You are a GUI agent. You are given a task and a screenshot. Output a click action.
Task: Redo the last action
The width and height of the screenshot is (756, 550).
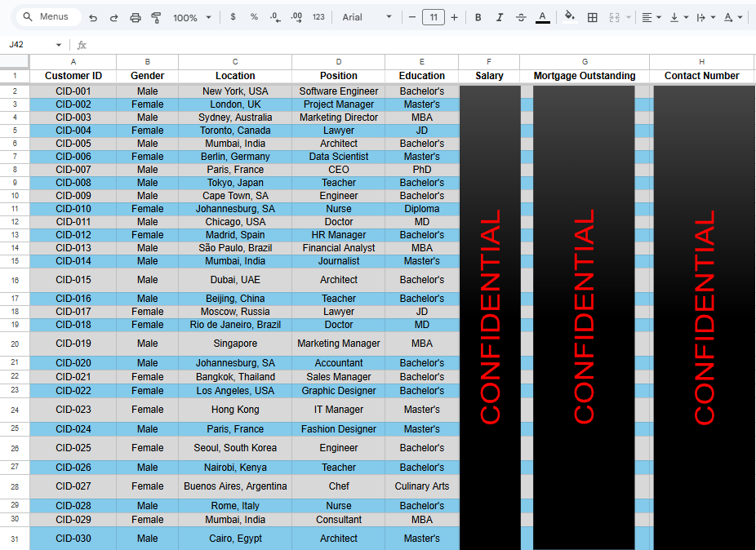(x=113, y=18)
